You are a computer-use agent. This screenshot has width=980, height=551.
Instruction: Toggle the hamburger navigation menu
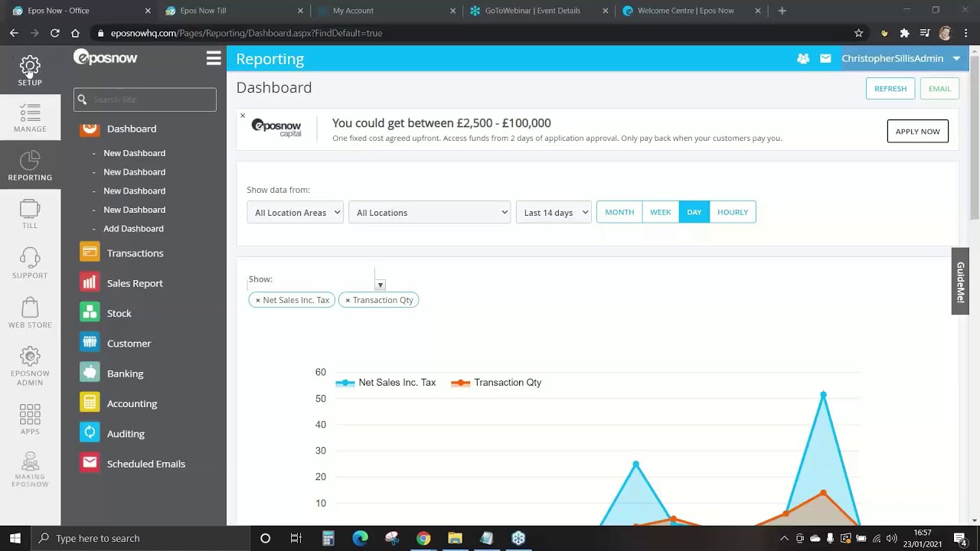(x=214, y=58)
